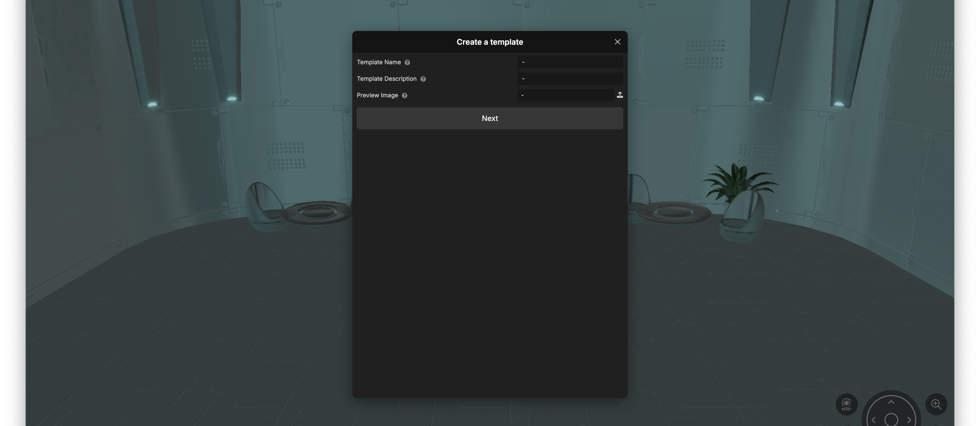The height and width of the screenshot is (426, 980).
Task: Click the Preview Image path field
Action: coord(565,95)
